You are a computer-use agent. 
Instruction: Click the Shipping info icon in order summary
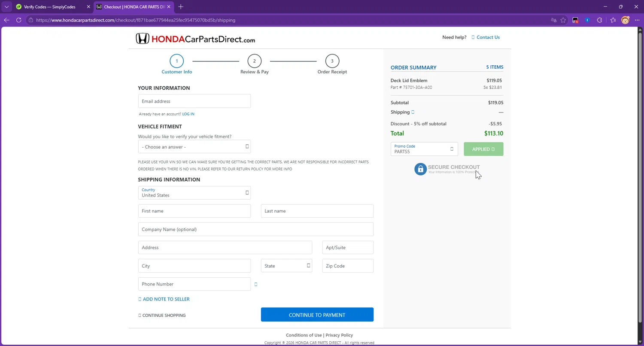413,112
